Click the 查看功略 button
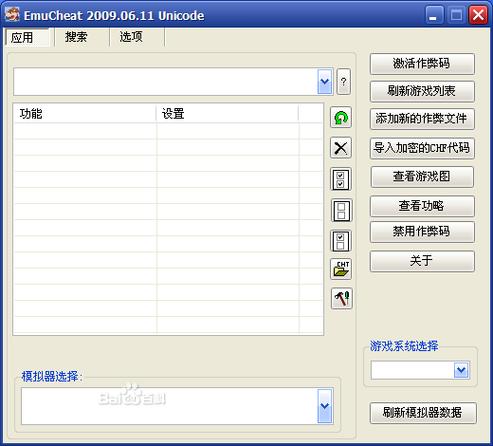The image size is (493, 446). pyautogui.click(x=422, y=206)
